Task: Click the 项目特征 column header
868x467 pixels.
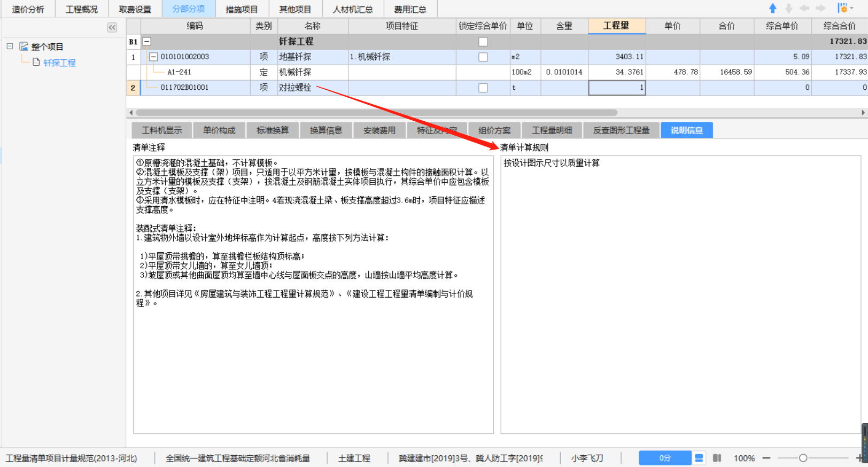Action: pos(402,26)
